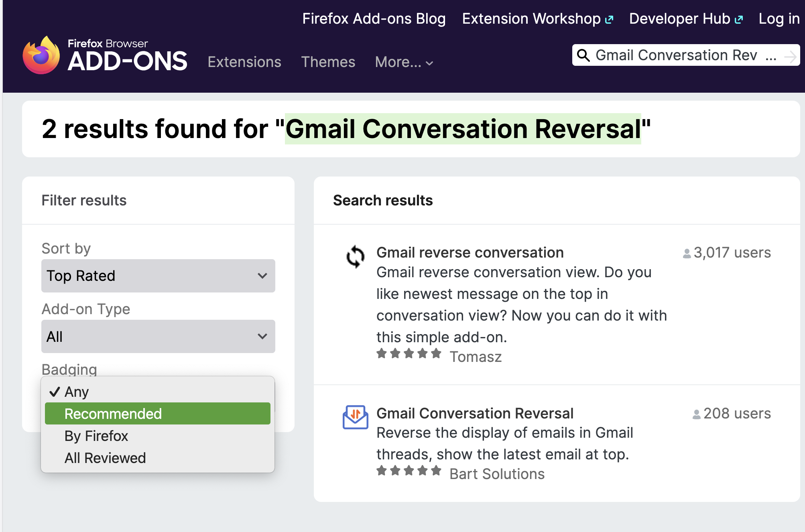Select the By Firefox badging option
Image resolution: width=805 pixels, height=532 pixels.
tap(96, 436)
